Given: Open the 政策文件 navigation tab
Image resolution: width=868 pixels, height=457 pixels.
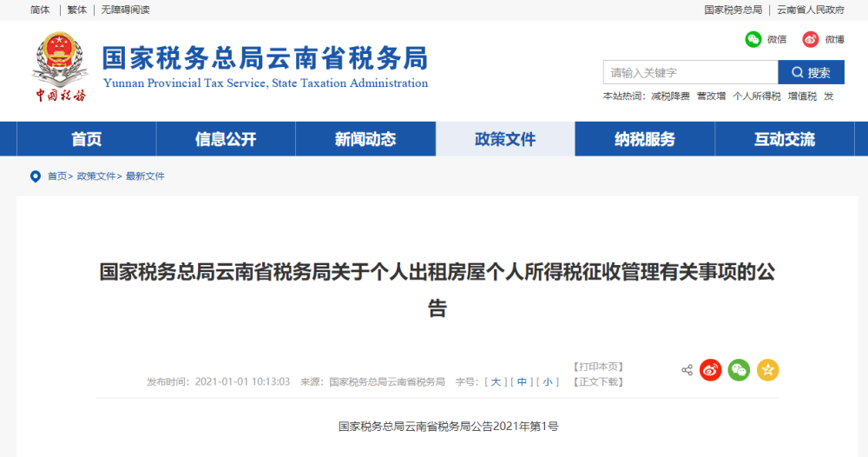Looking at the screenshot, I should click(x=505, y=139).
